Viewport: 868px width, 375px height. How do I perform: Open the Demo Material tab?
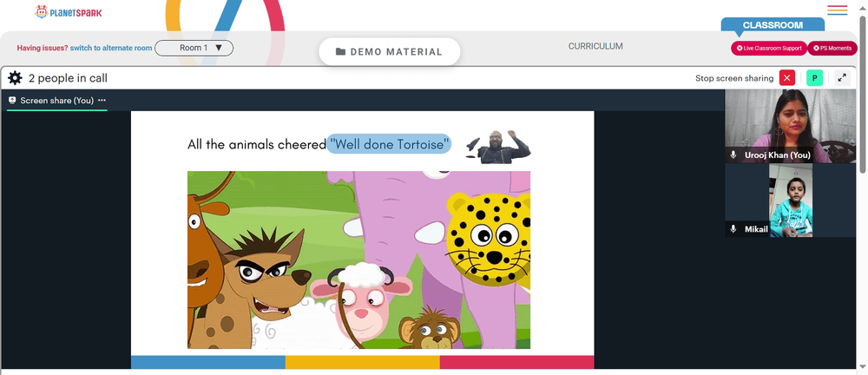(389, 51)
